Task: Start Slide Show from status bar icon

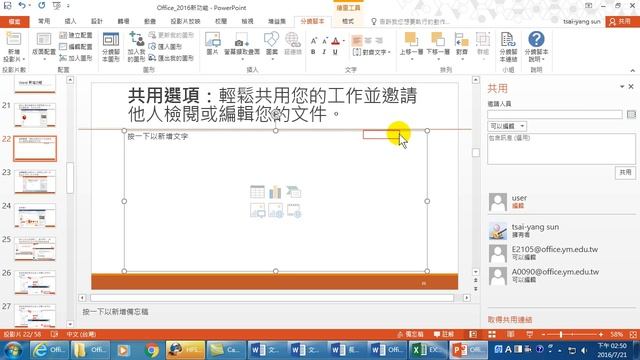Action: (529, 334)
